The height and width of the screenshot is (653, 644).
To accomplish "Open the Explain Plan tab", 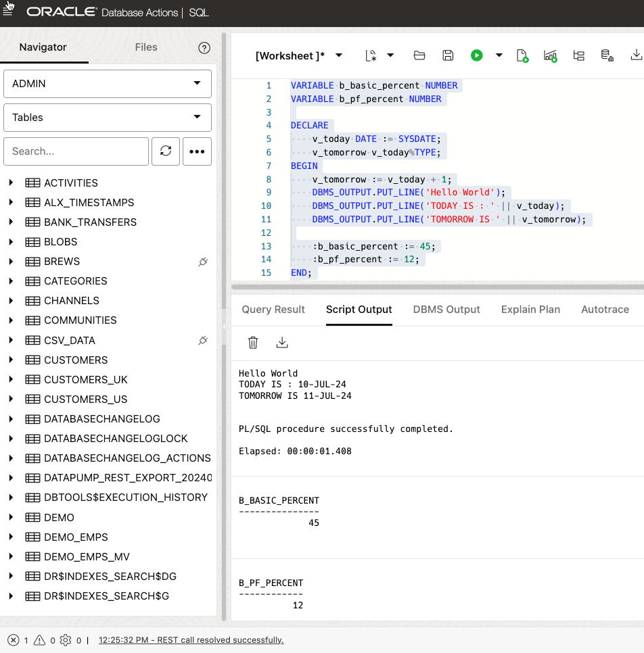I will (x=530, y=310).
